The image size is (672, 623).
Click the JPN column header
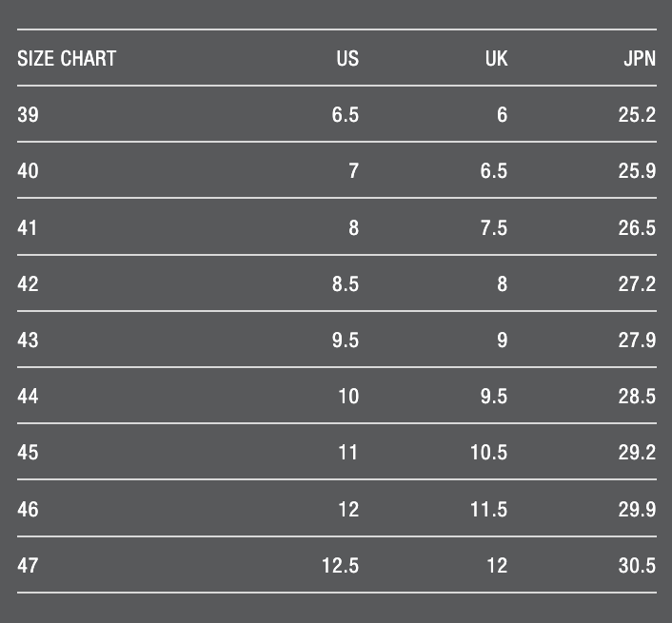(640, 59)
